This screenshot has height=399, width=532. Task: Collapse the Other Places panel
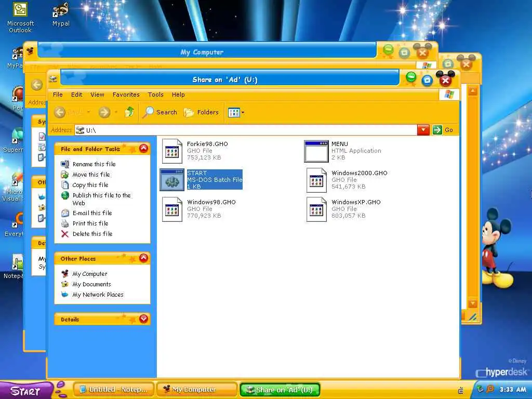[x=143, y=258]
